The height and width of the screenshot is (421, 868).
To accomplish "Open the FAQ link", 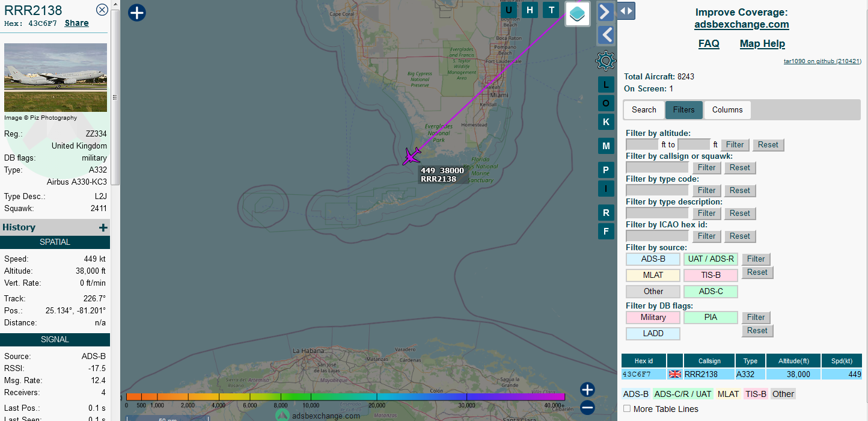I will click(709, 44).
